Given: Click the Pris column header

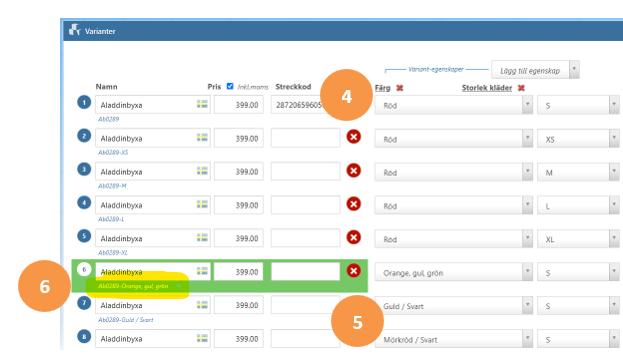Looking at the screenshot, I should 214,87.
